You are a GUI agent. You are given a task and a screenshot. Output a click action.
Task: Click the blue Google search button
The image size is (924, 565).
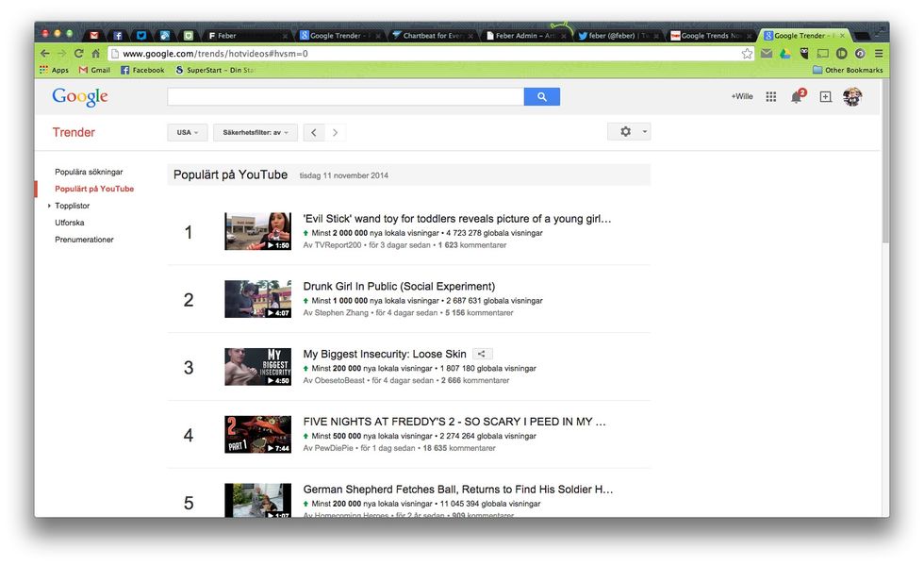coord(541,96)
